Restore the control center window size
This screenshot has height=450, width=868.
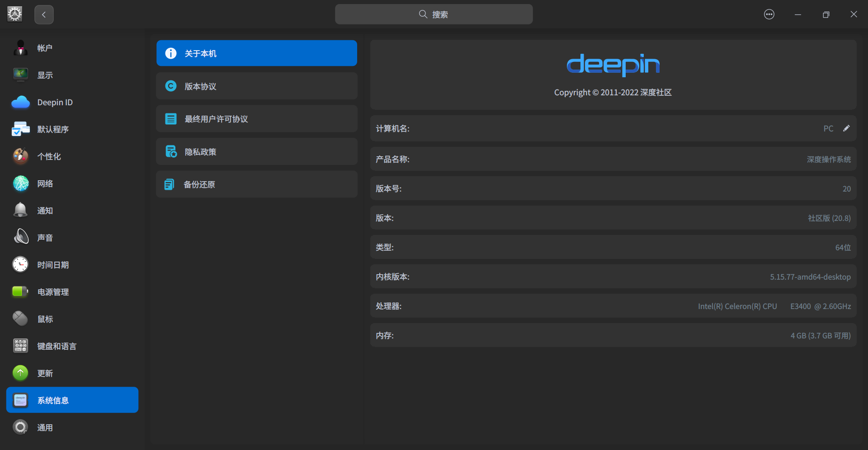coord(826,14)
